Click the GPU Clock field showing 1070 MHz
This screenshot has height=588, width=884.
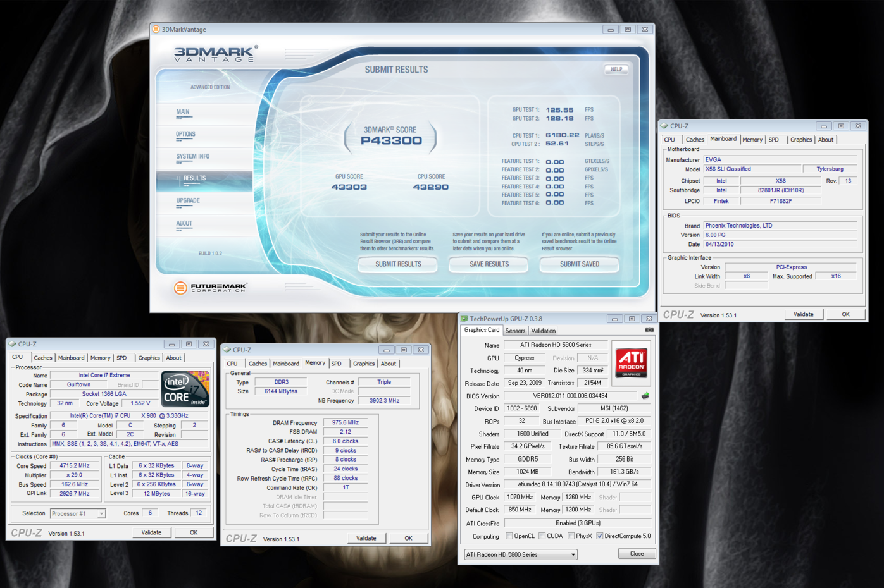click(520, 498)
